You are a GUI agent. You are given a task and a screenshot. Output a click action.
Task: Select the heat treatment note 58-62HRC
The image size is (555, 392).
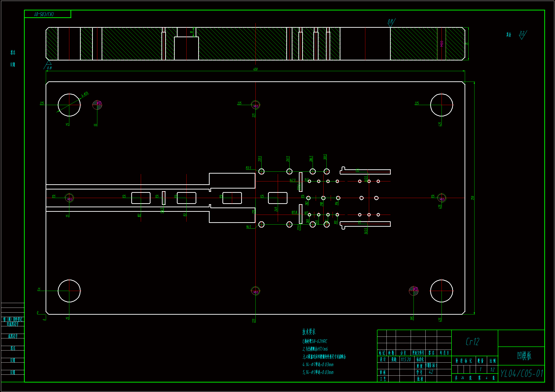(x=315, y=341)
